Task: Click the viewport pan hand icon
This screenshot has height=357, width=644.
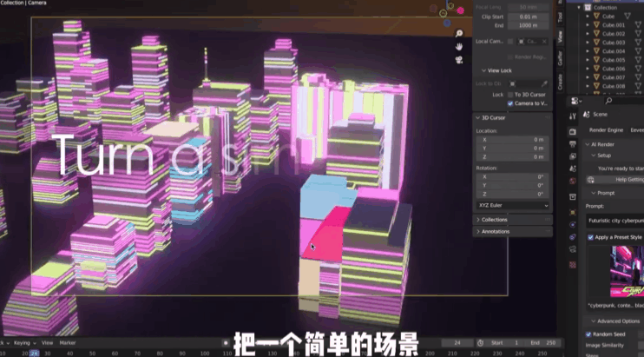Action: tap(459, 46)
